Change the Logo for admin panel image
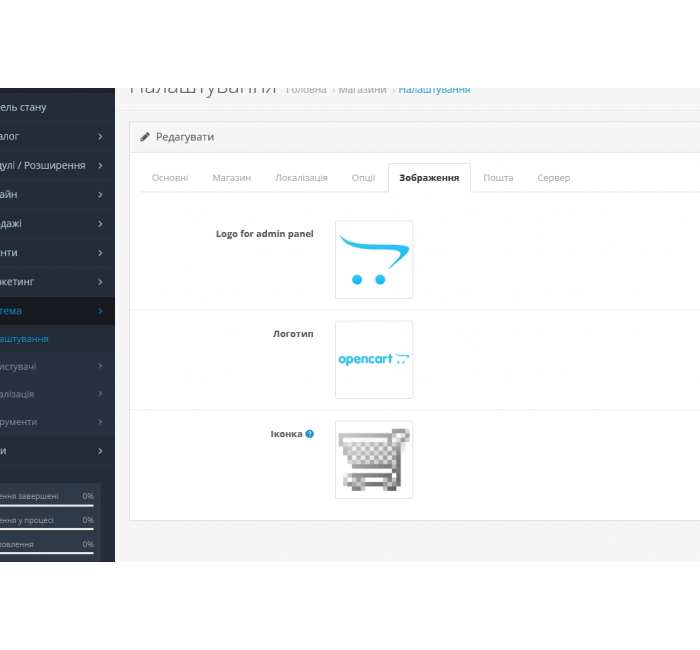The image size is (700, 650). 374,260
